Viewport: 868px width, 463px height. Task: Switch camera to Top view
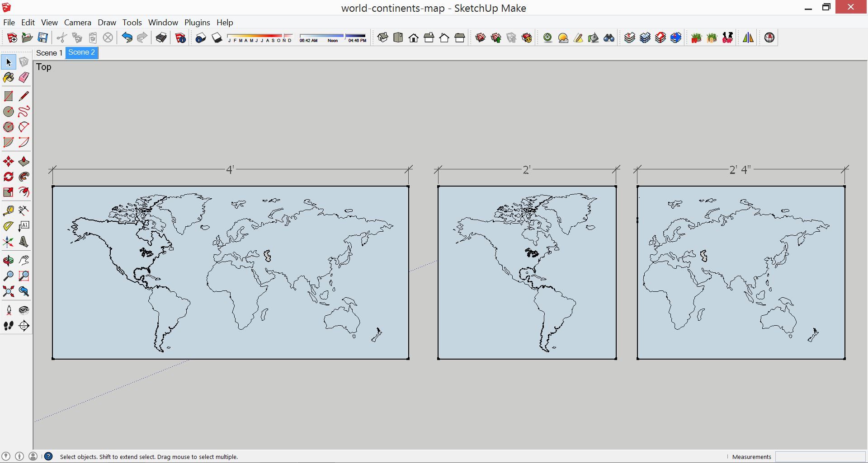coord(398,37)
